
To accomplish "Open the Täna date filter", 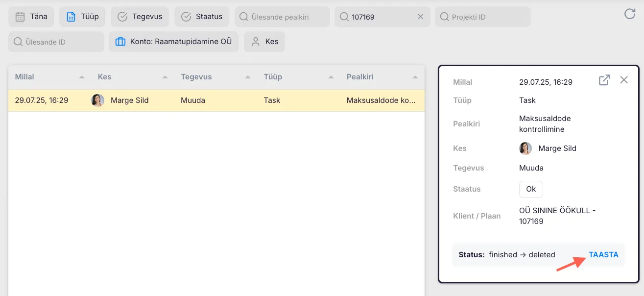I will tap(31, 17).
